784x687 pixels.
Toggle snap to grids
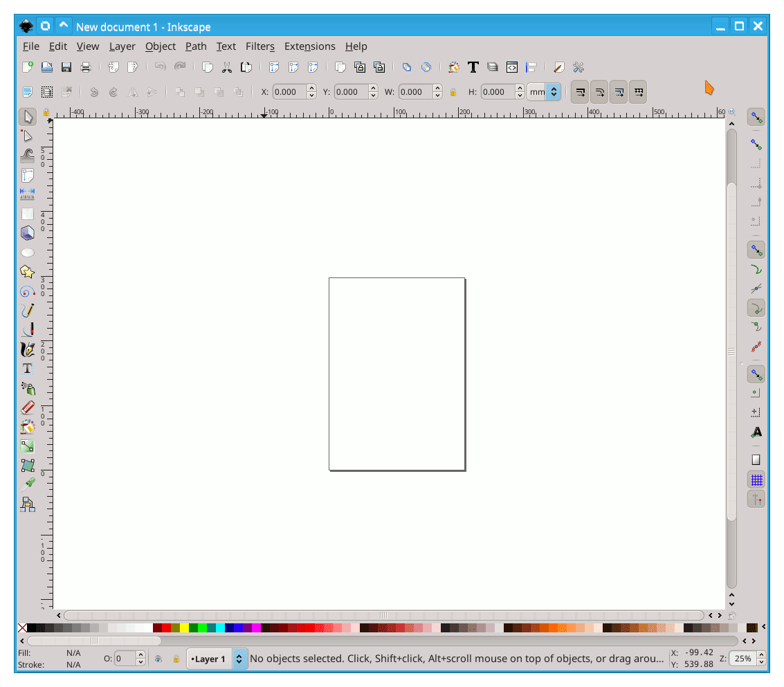[x=756, y=480]
